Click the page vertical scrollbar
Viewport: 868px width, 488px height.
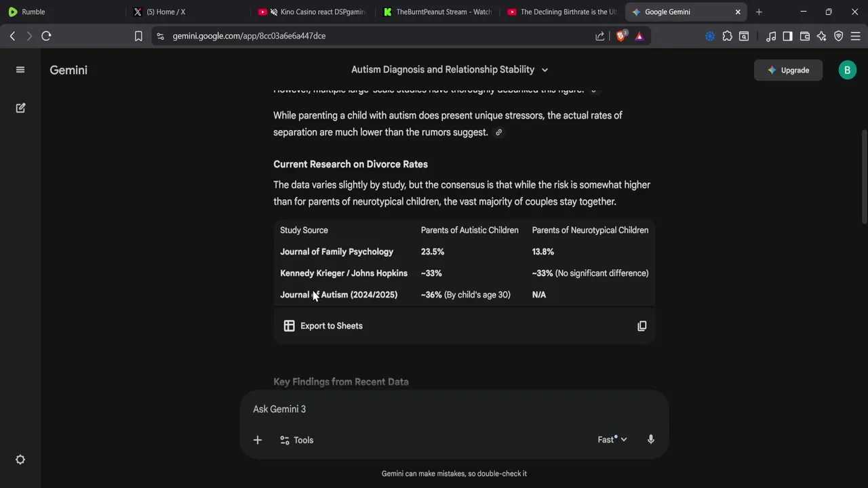click(x=863, y=176)
